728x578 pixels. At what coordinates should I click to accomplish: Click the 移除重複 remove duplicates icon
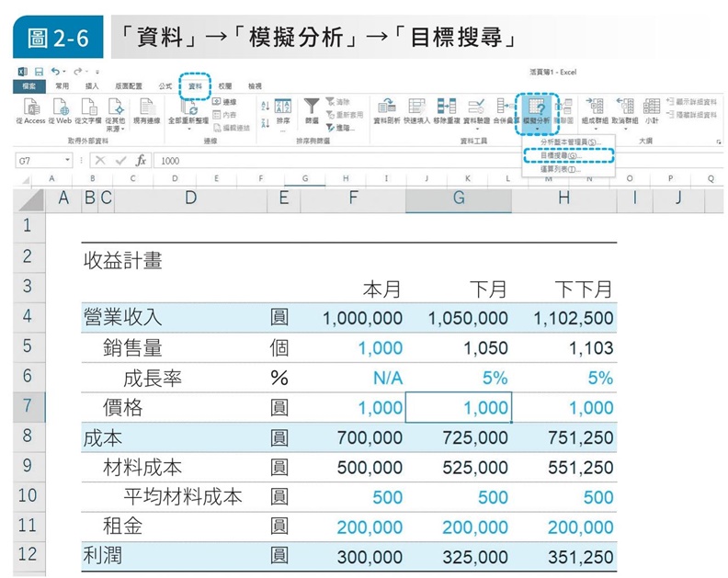(446, 107)
